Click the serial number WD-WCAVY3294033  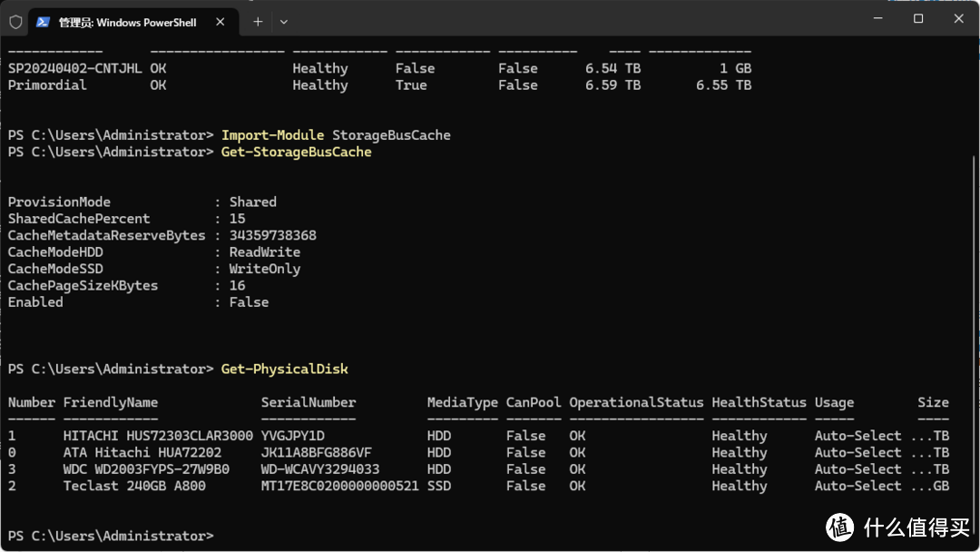pyautogui.click(x=320, y=469)
